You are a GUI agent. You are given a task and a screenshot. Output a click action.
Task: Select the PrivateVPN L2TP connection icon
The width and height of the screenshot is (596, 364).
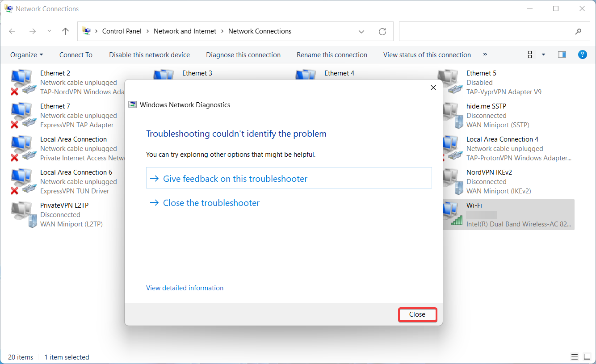click(x=21, y=214)
